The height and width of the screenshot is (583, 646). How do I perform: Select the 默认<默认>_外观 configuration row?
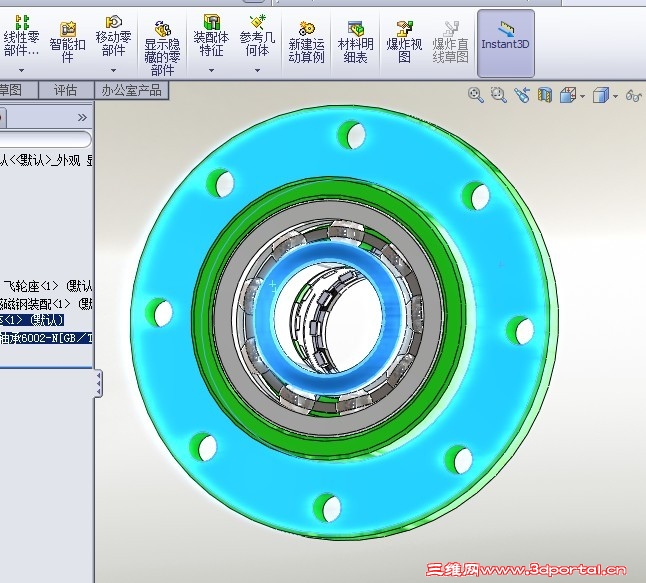point(46,160)
